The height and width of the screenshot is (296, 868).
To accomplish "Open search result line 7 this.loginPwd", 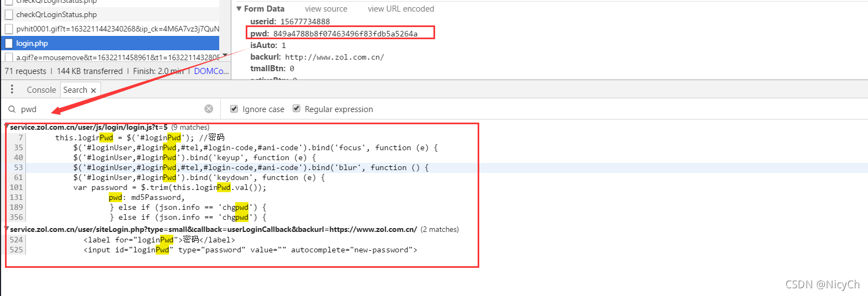I will [140, 138].
